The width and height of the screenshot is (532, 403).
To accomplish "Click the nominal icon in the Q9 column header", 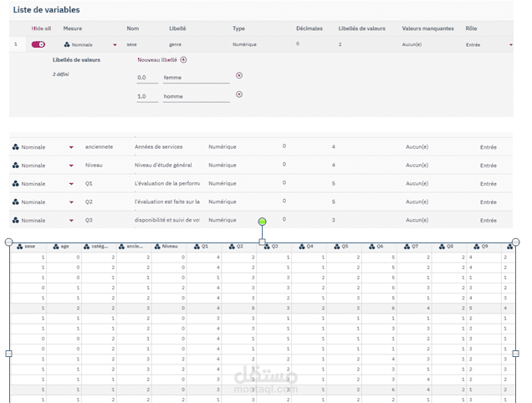I will (x=477, y=247).
